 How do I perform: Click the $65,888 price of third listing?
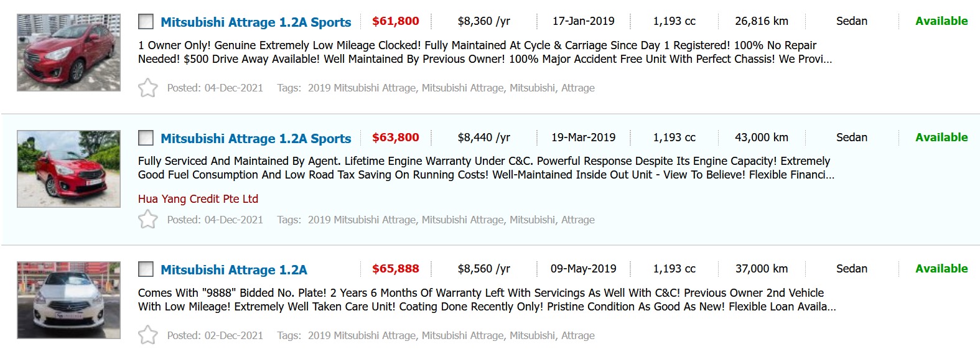click(396, 269)
